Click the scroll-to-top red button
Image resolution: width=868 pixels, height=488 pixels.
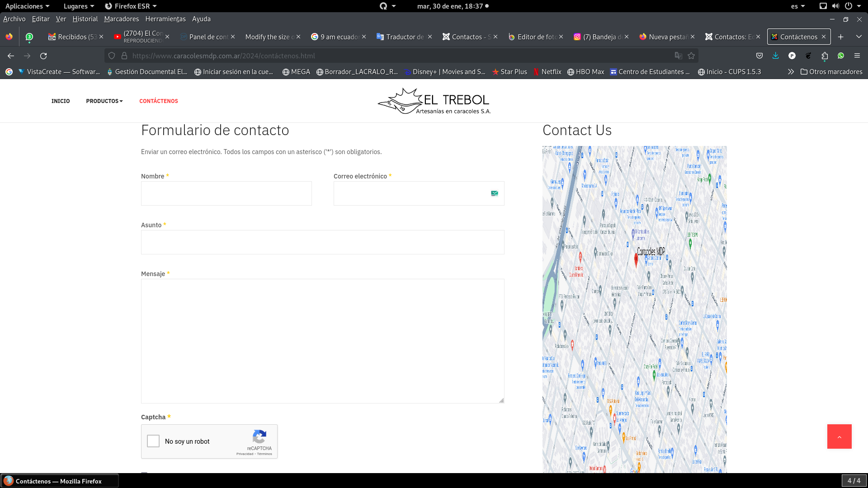(x=839, y=436)
